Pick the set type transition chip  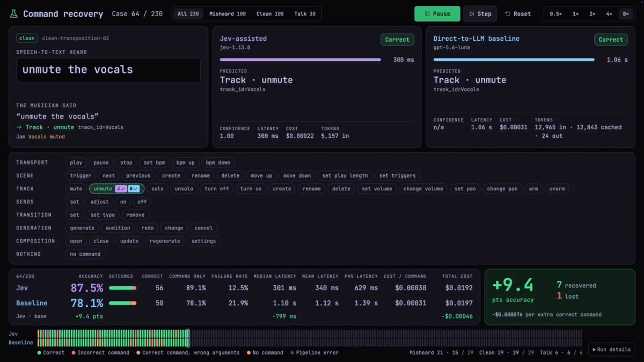[103, 215]
